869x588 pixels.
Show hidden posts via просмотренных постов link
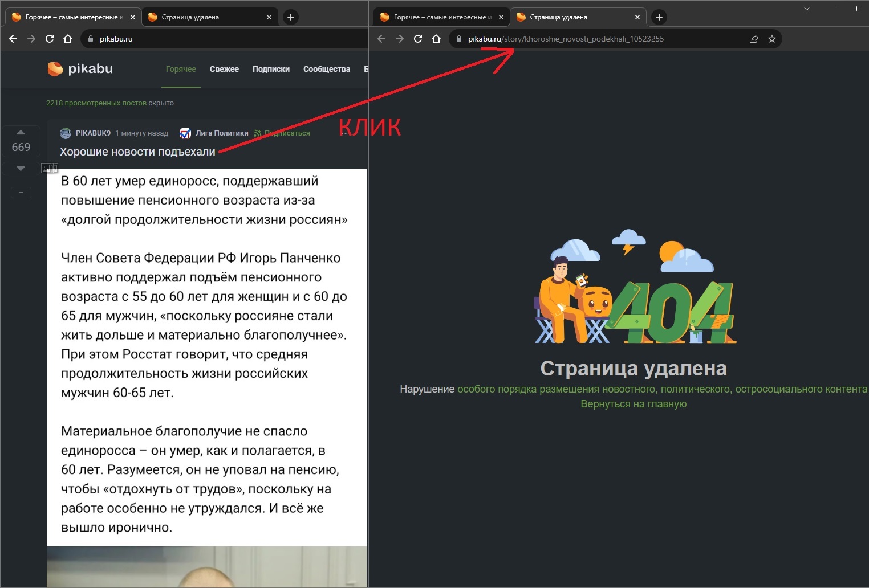coord(96,103)
